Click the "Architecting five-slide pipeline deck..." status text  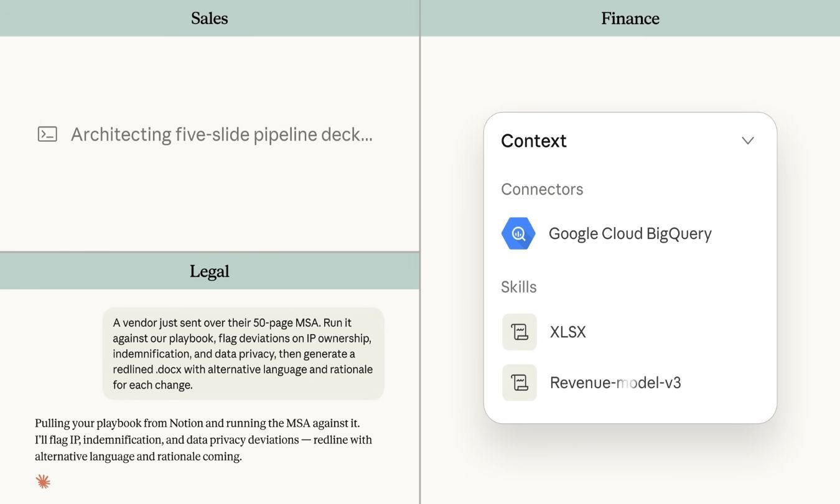tap(222, 134)
